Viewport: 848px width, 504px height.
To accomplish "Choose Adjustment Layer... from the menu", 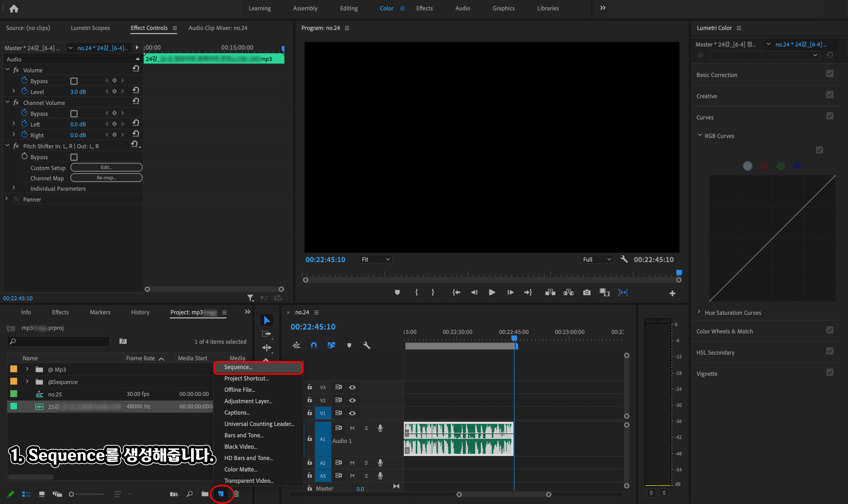I will [248, 401].
